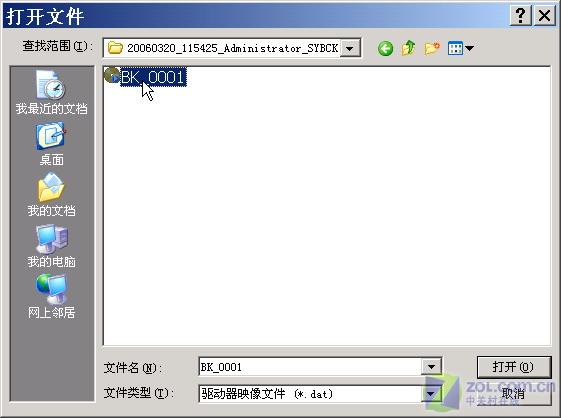Expand the 查找范围 folder dropdown
Image resolution: width=561 pixels, height=418 pixels.
tap(350, 48)
